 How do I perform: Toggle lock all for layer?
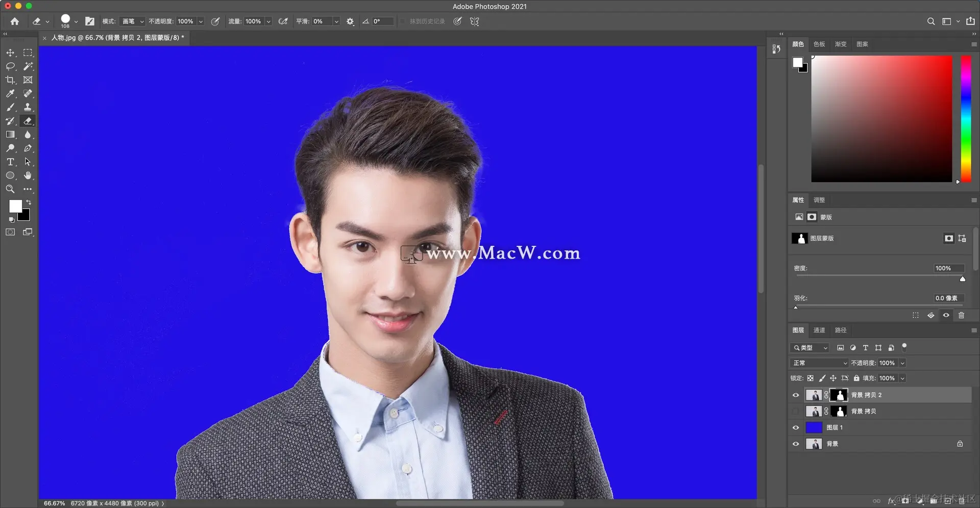pyautogui.click(x=856, y=378)
